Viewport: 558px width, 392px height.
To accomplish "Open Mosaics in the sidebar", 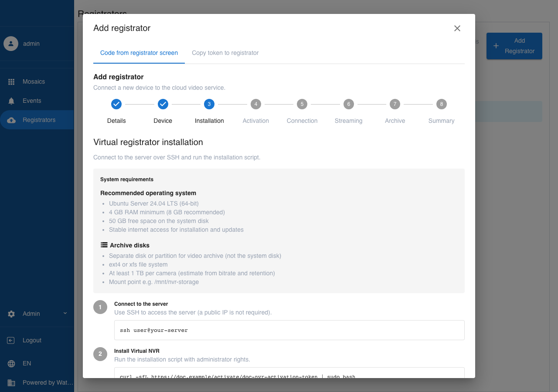I will pos(37,82).
